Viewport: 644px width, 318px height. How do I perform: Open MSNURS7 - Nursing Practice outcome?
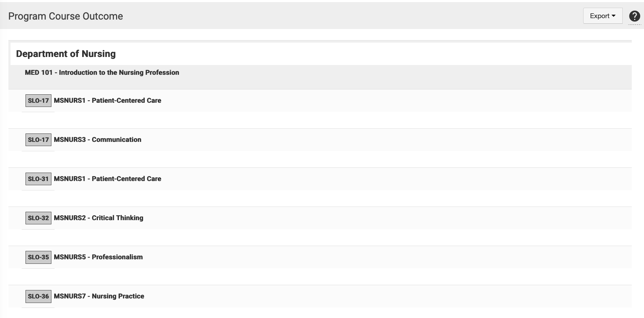tap(99, 296)
